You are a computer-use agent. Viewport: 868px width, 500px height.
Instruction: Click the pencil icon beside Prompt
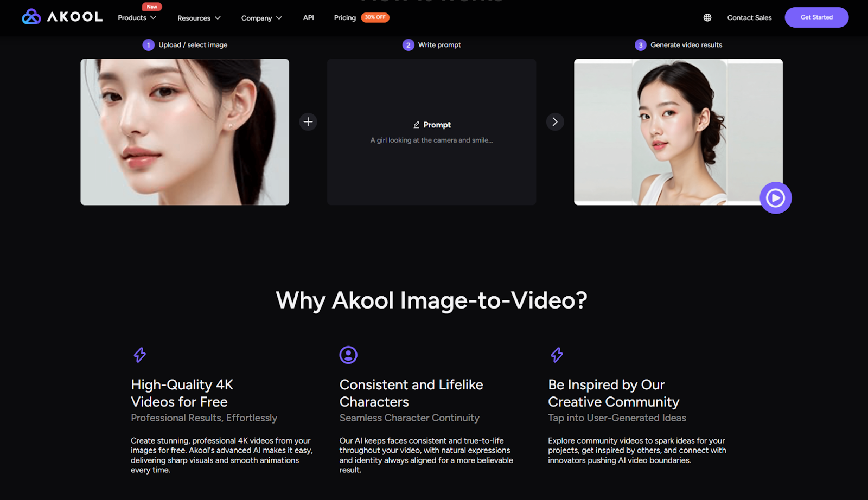coord(417,125)
